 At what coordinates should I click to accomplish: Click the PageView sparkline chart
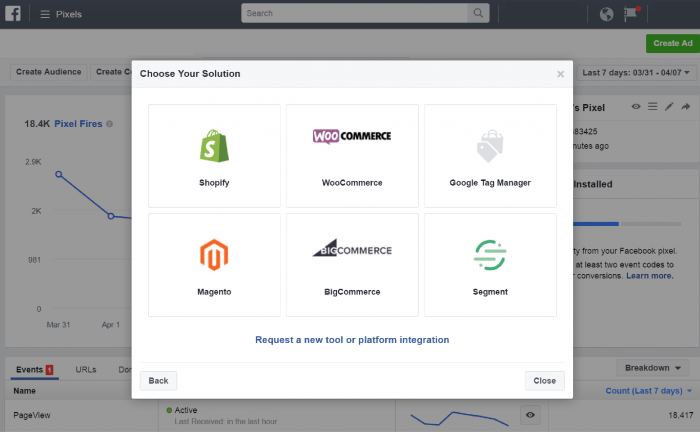[459, 418]
